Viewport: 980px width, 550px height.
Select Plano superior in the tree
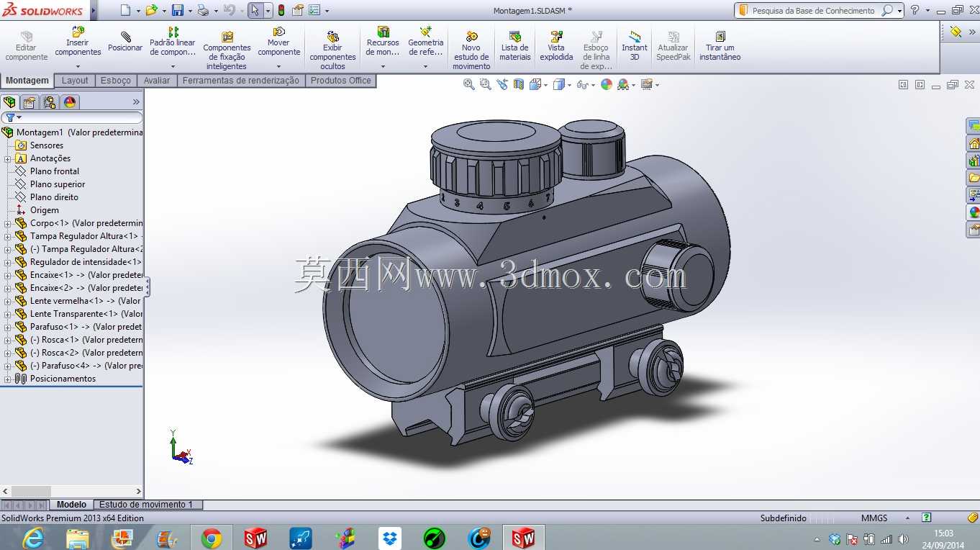tap(58, 184)
